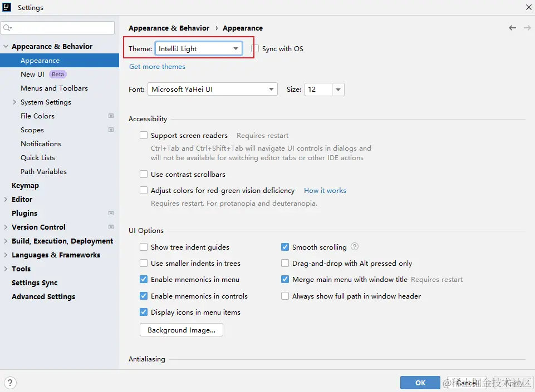
Task: Select Appearance in the settings tree
Action: tap(60, 61)
